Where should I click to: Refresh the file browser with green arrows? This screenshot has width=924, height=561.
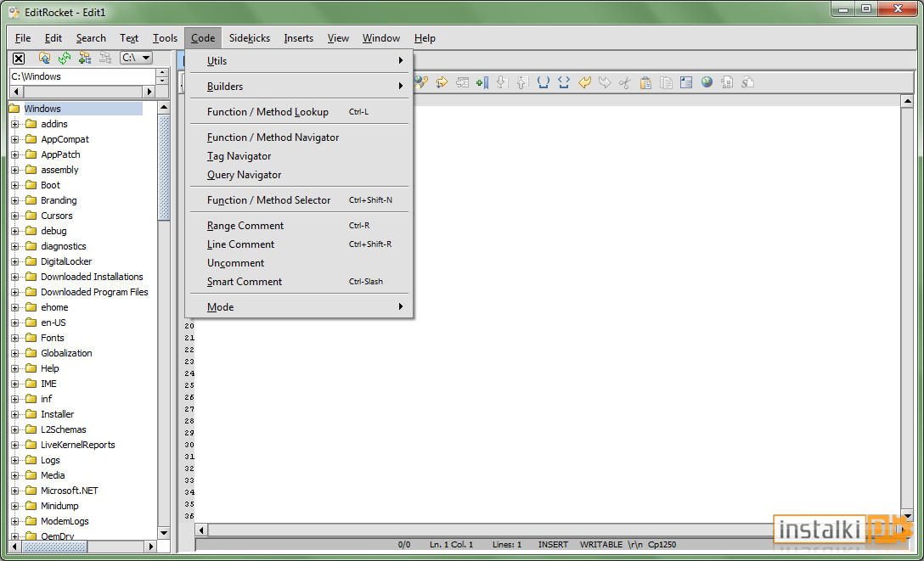65,58
